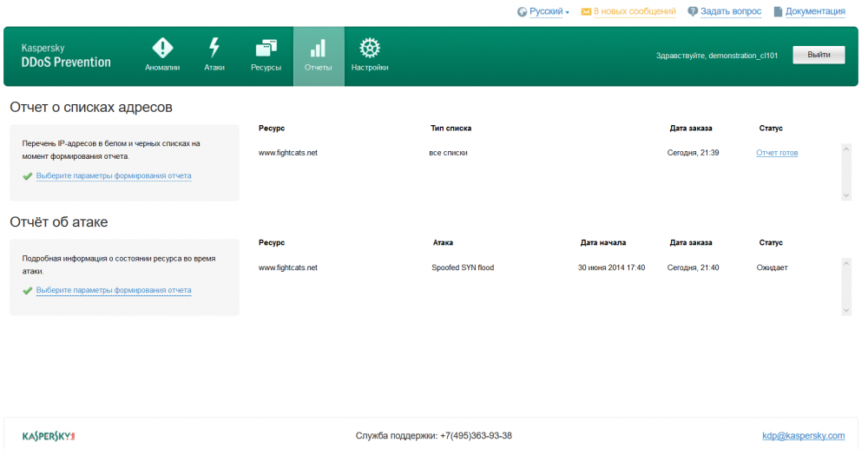Click the Атака column header
Image resolution: width=868 pixels, height=449 pixels.
click(443, 242)
